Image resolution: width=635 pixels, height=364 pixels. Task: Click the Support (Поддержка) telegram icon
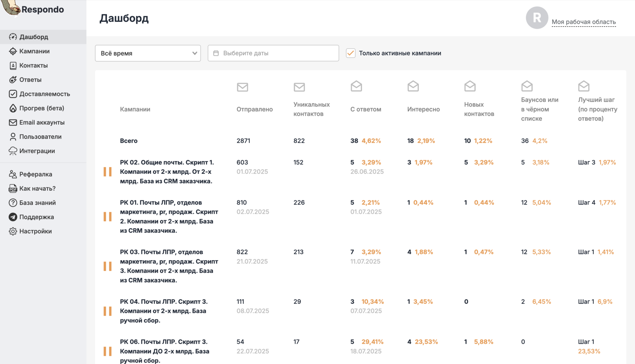click(13, 217)
